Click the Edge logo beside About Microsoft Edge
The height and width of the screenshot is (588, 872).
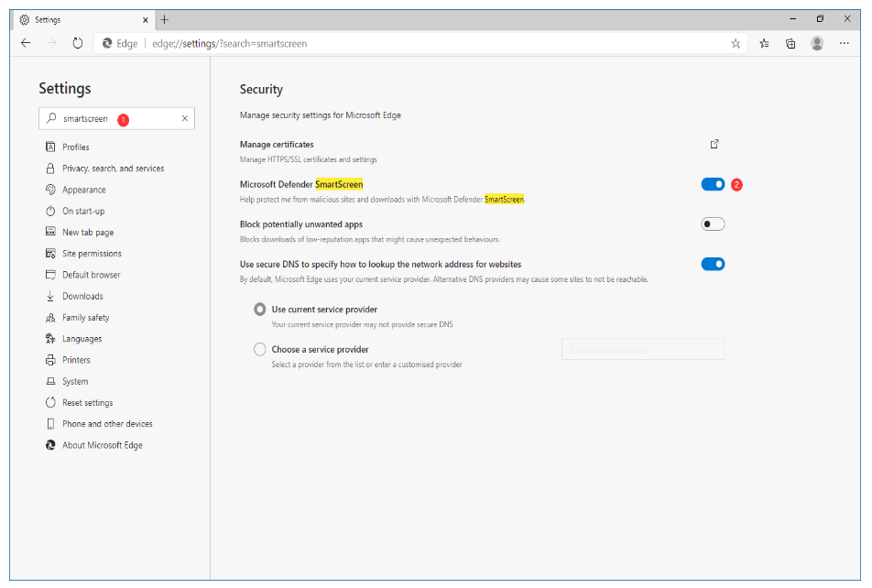50,445
